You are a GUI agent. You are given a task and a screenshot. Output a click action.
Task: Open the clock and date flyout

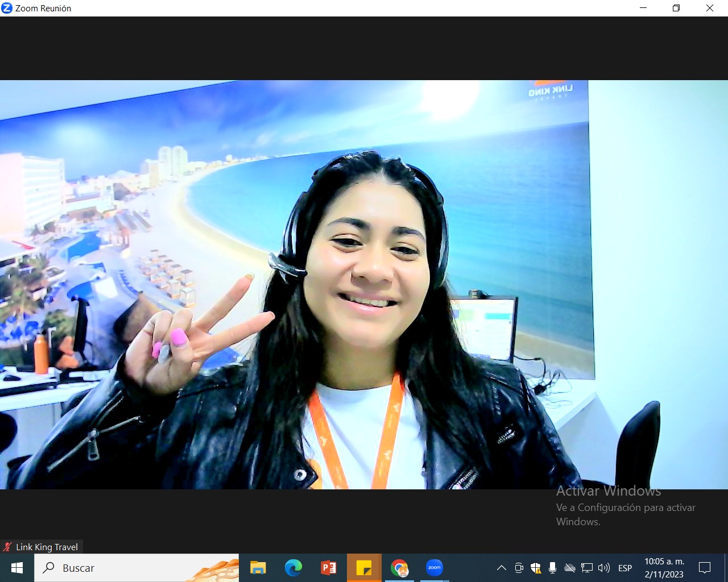click(664, 568)
